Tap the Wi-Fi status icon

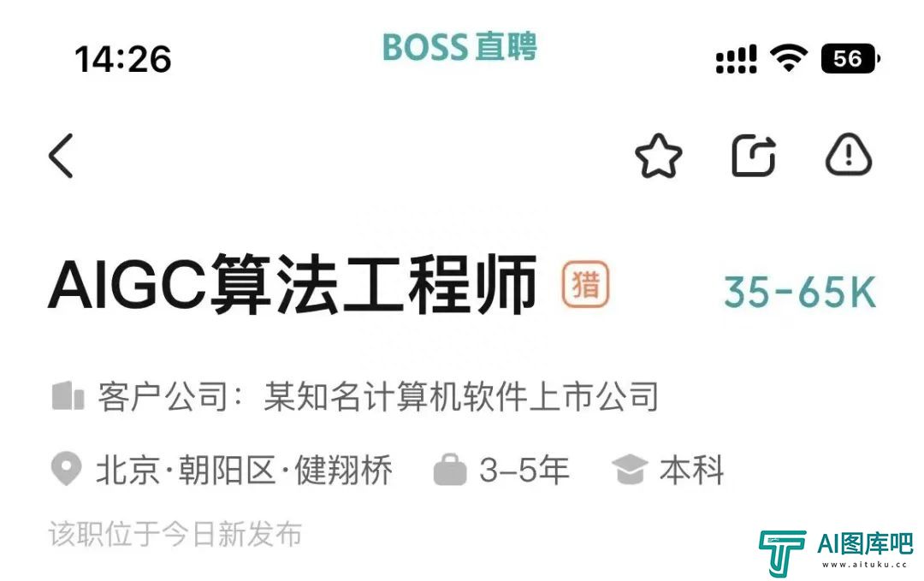(789, 58)
